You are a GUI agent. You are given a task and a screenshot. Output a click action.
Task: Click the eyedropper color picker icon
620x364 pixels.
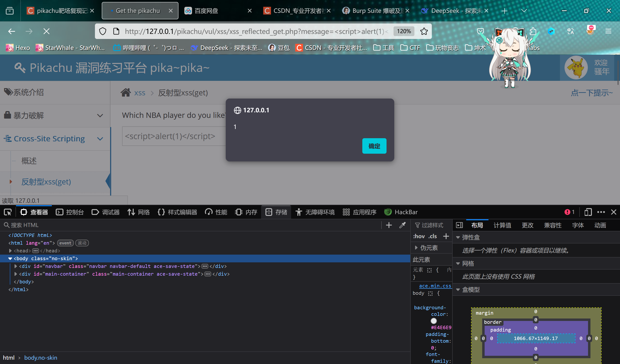coord(402,225)
